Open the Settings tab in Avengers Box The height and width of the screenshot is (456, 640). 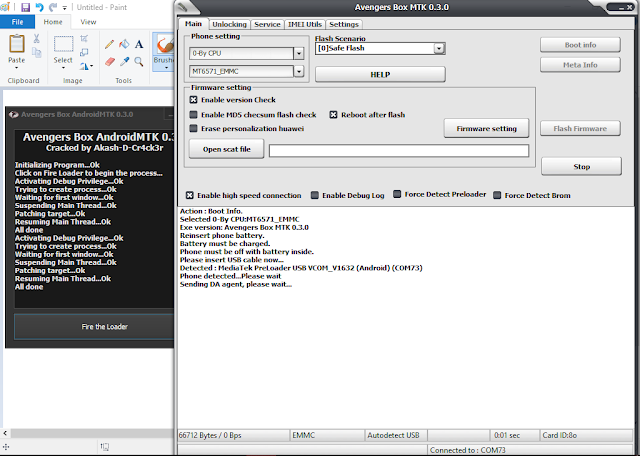point(344,24)
